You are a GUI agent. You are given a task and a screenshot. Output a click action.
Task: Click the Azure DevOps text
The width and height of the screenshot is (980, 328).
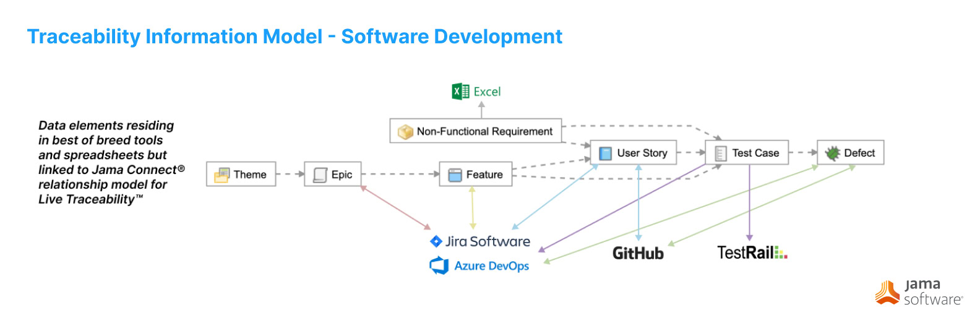(x=491, y=266)
